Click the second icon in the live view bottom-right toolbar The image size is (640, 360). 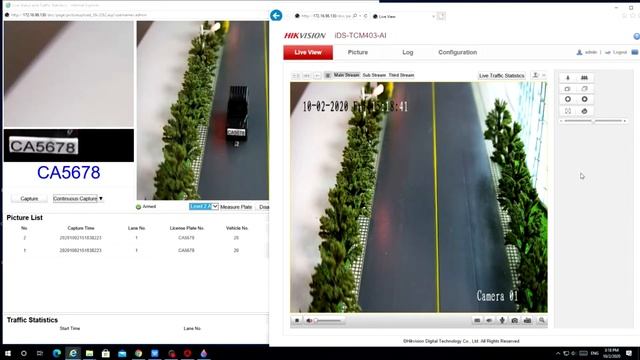[489, 320]
